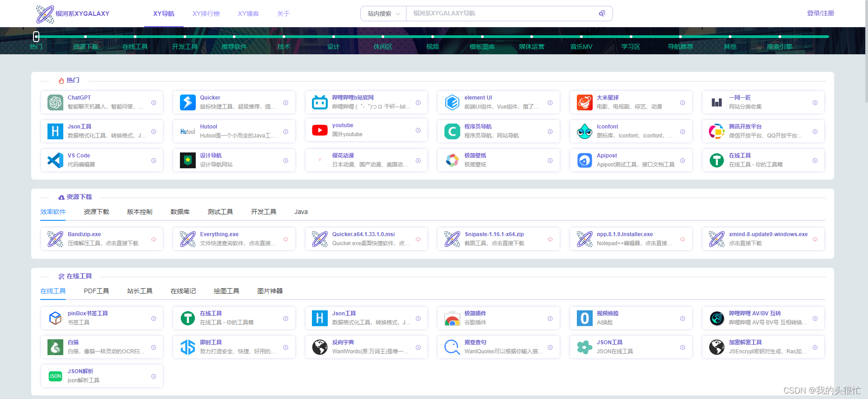Open the ChatGPT card icon
This screenshot has height=399, width=868.
coord(55,102)
